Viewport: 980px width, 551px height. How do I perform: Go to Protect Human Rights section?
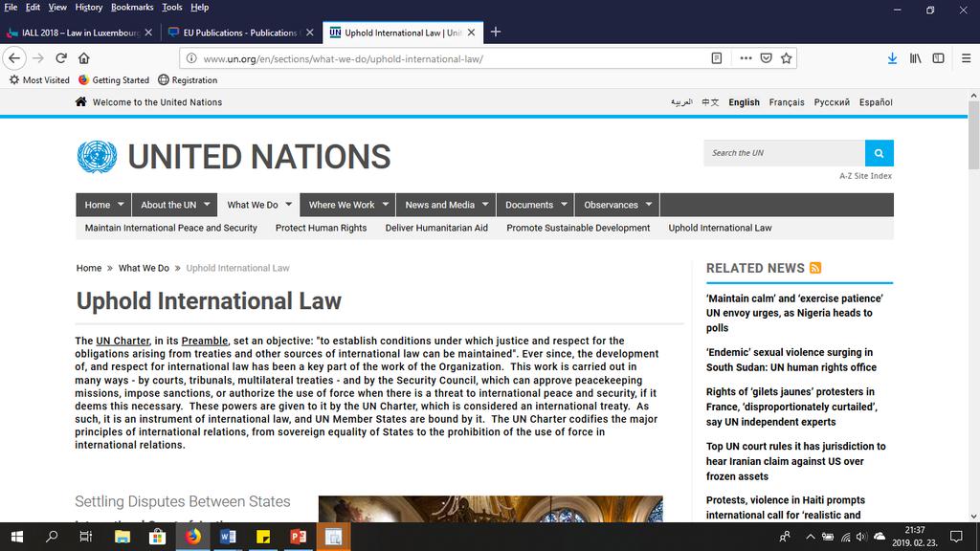(322, 228)
